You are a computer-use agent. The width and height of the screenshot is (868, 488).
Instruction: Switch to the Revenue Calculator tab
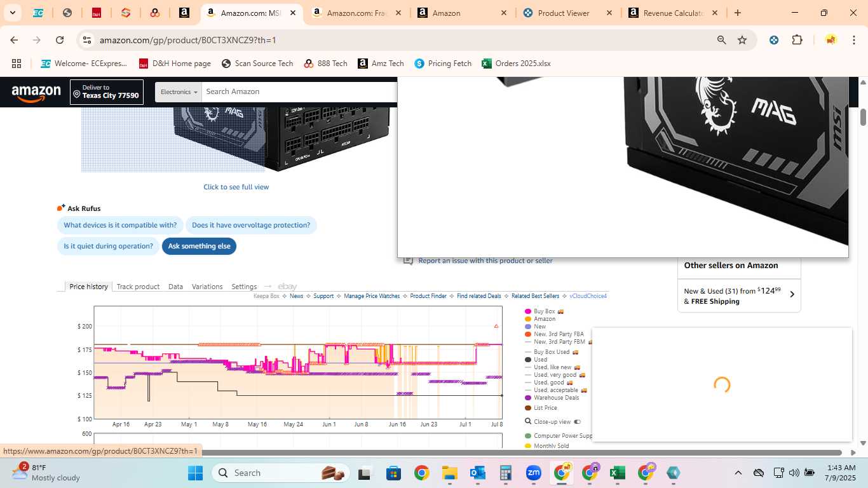click(x=673, y=13)
